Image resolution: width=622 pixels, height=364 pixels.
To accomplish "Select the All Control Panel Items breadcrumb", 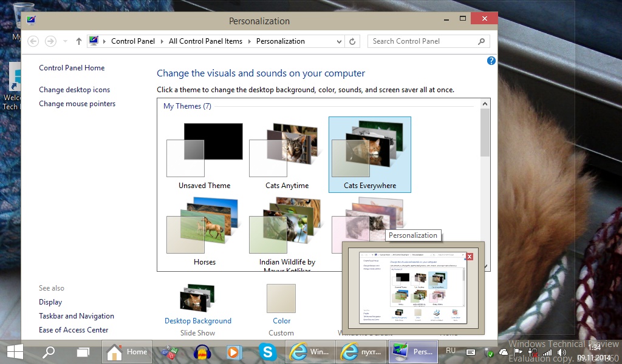I will pyautogui.click(x=205, y=41).
